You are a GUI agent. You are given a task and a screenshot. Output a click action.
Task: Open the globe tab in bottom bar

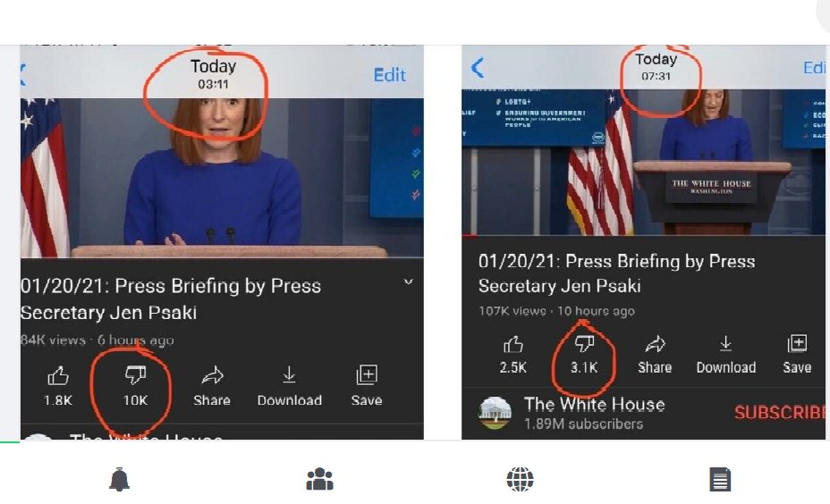pos(520,479)
